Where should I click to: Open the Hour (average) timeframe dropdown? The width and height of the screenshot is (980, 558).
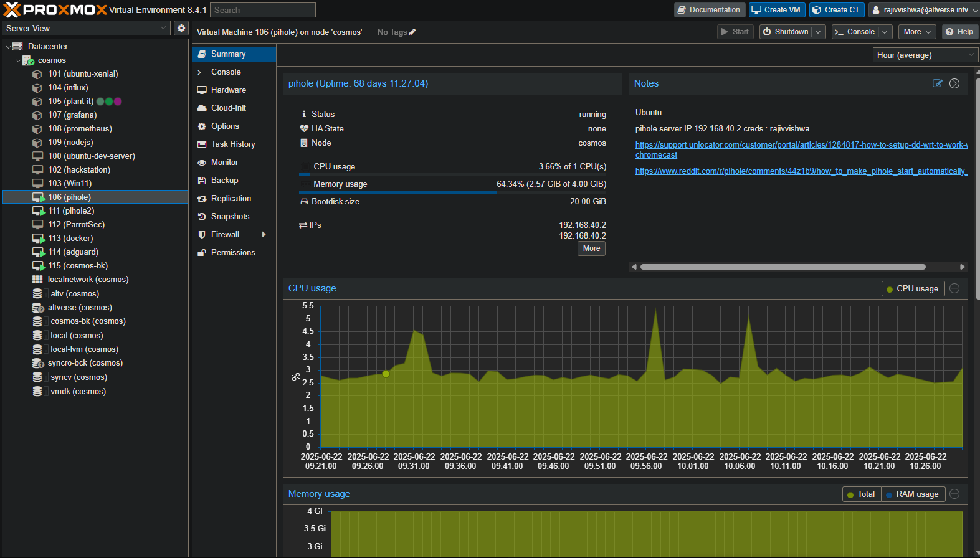click(925, 55)
